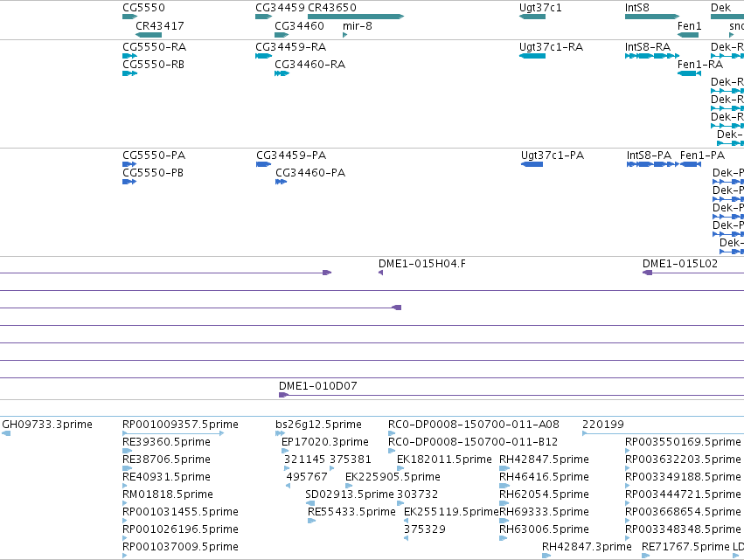The image size is (744, 560).
Task: Open BAC end DME1-015H04.F label
Action: [421, 264]
